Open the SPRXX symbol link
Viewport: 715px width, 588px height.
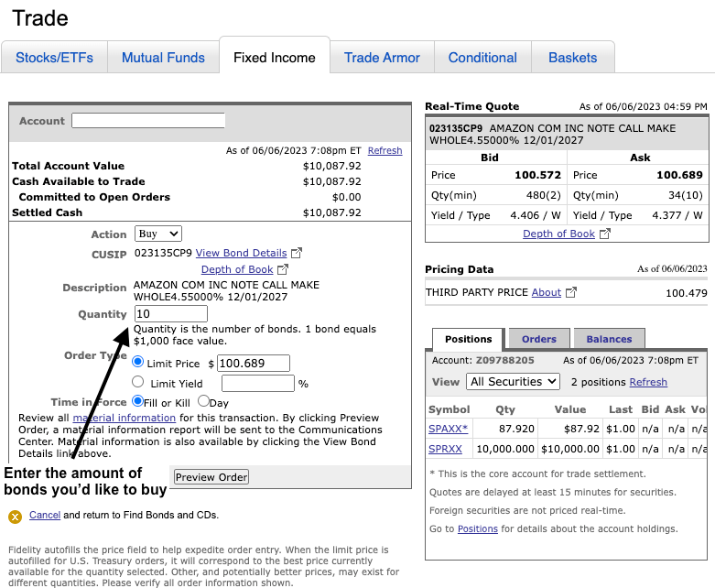[445, 449]
